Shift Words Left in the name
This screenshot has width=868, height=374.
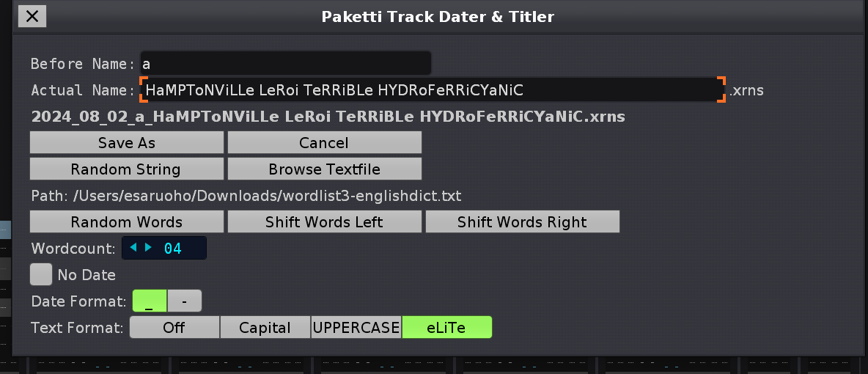324,221
